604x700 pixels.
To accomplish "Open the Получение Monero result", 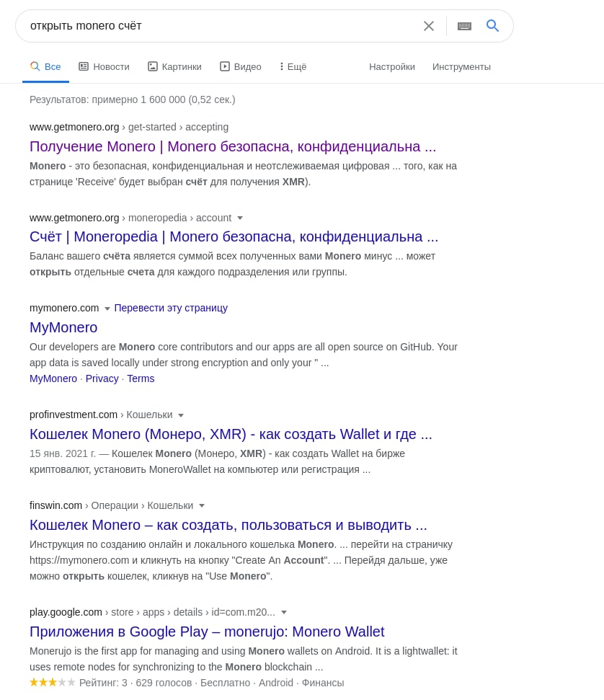I will (233, 146).
